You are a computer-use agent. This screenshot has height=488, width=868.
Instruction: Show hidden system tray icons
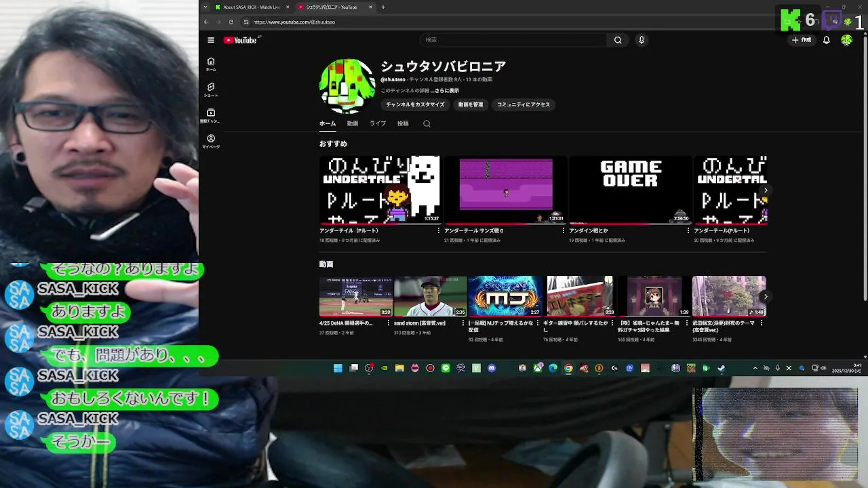755,368
